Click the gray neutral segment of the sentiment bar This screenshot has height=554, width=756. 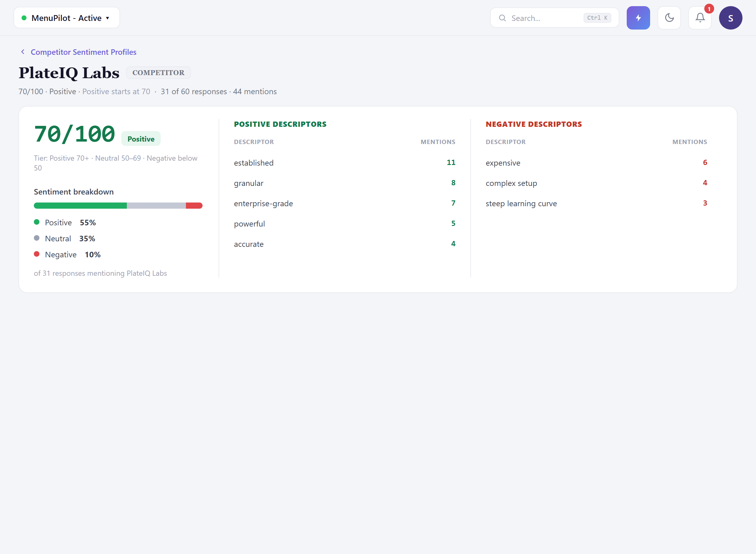[x=156, y=206]
